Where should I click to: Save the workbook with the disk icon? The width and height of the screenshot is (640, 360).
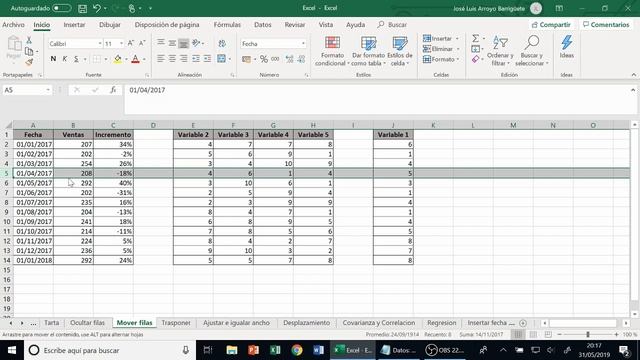click(x=82, y=8)
